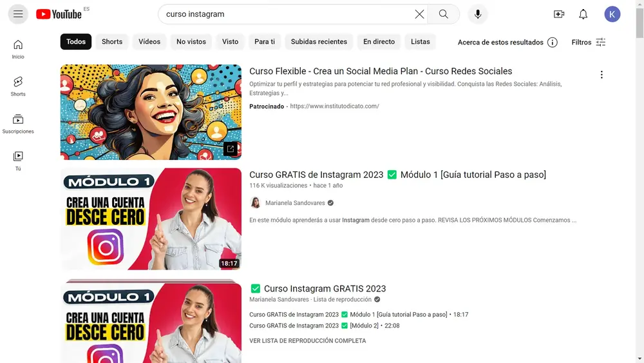644x363 pixels.
Task: Click Acerca de estos resultados
Action: click(x=500, y=43)
